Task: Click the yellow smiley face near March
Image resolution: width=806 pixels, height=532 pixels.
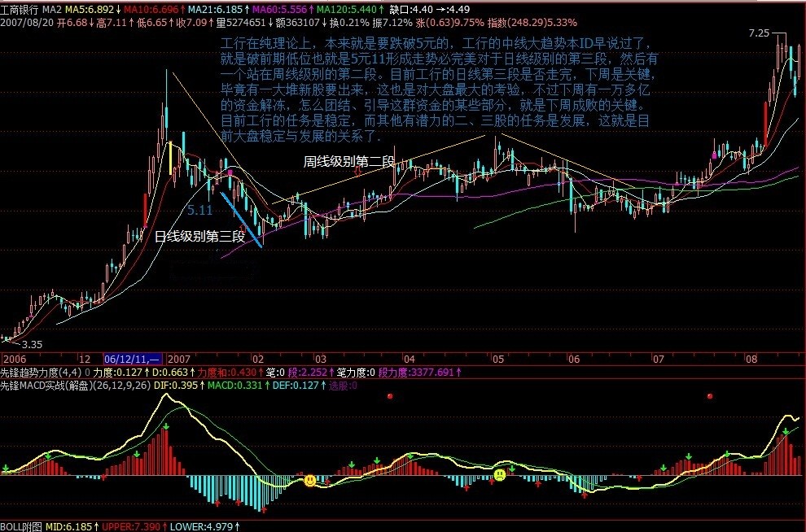Action: (310, 482)
